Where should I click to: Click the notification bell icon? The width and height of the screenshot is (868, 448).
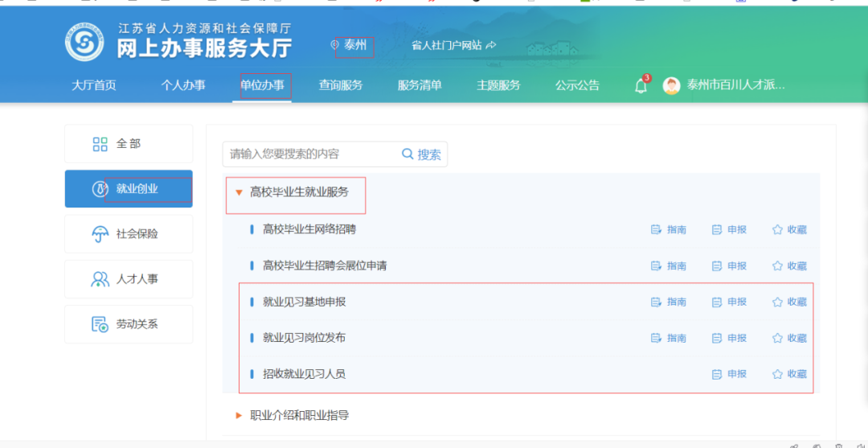click(x=641, y=86)
